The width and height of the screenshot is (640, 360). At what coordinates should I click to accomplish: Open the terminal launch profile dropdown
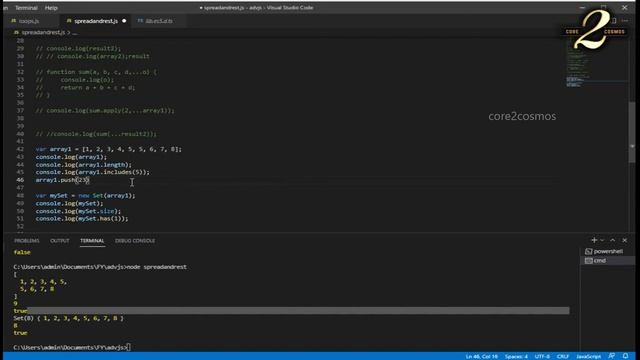coord(602,240)
